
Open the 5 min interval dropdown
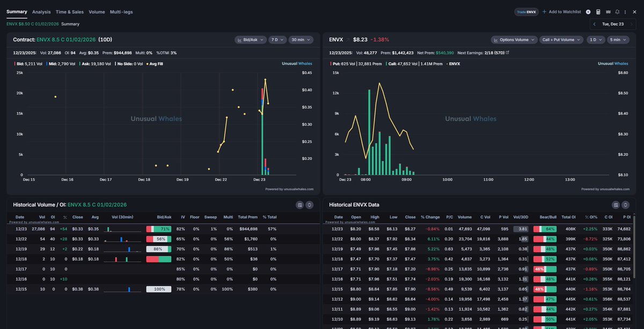tap(618, 40)
